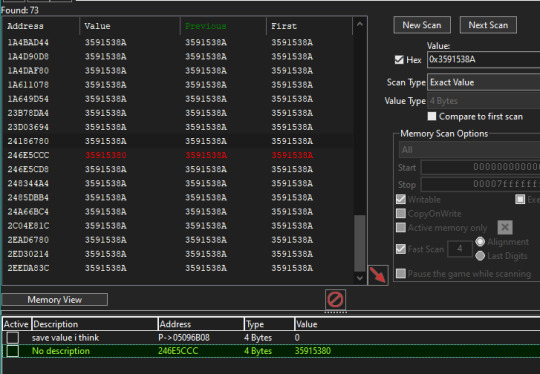Open Memory View

coord(55,300)
